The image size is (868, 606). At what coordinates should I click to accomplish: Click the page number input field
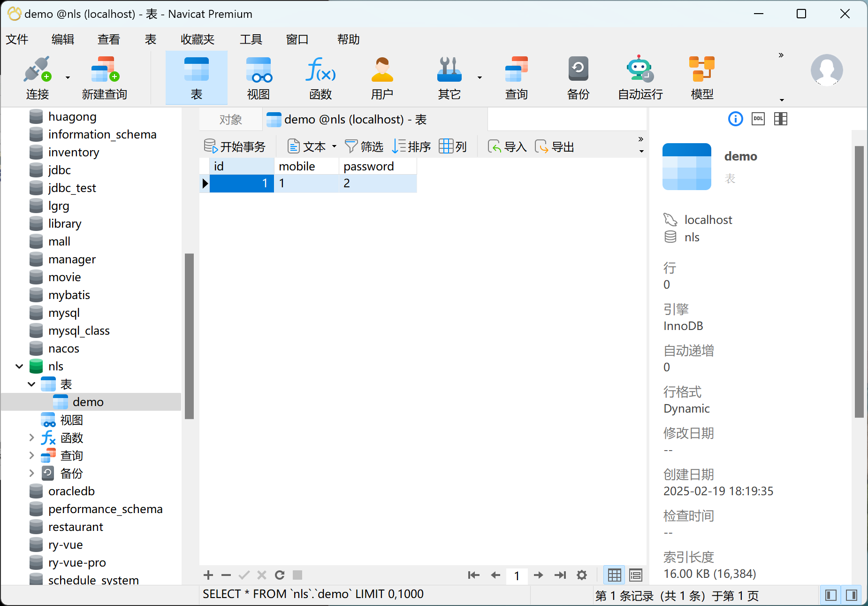517,575
